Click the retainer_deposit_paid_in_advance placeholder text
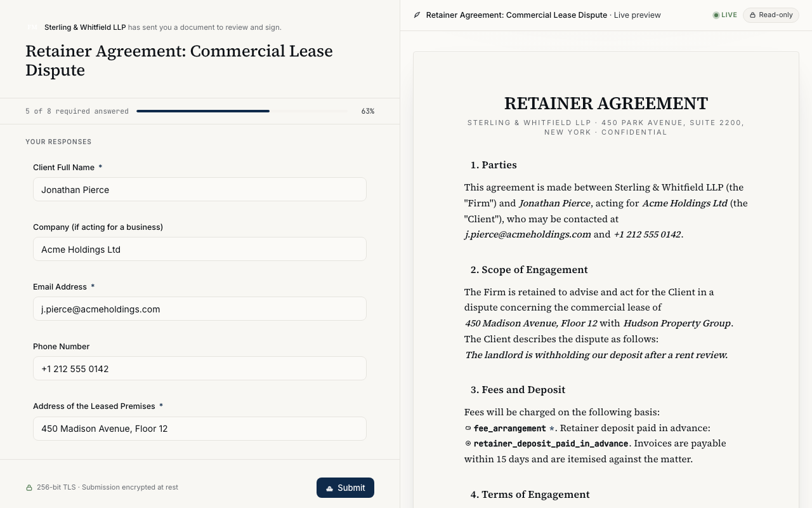This screenshot has width=812, height=508. coord(551,443)
